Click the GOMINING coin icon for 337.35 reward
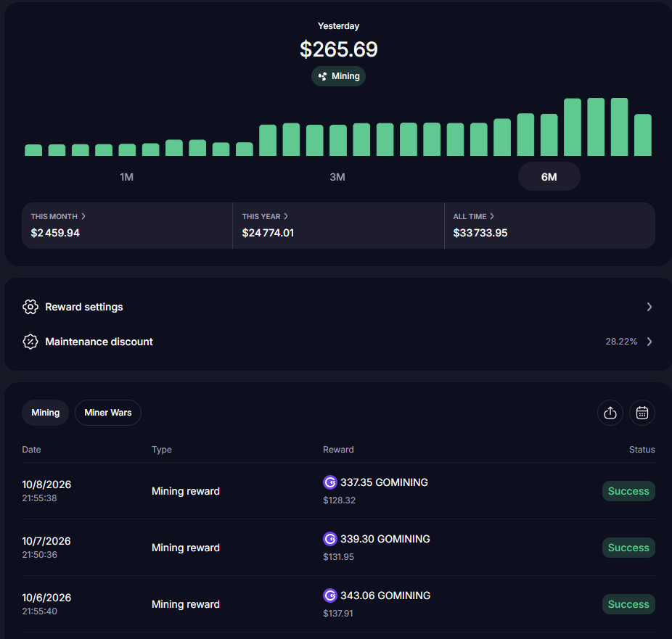Image resolution: width=672 pixels, height=639 pixels. [330, 482]
